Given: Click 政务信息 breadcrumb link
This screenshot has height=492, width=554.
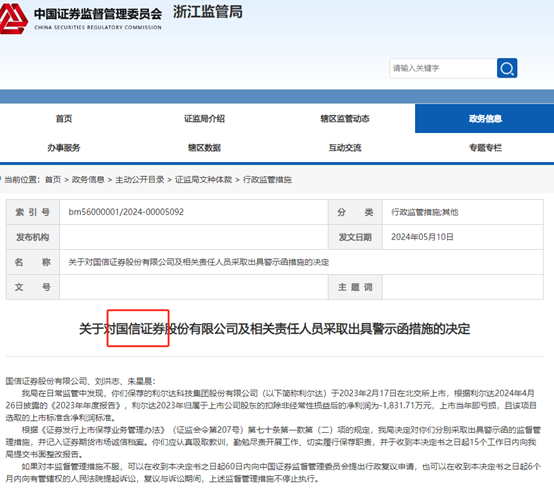Looking at the screenshot, I should (x=88, y=180).
